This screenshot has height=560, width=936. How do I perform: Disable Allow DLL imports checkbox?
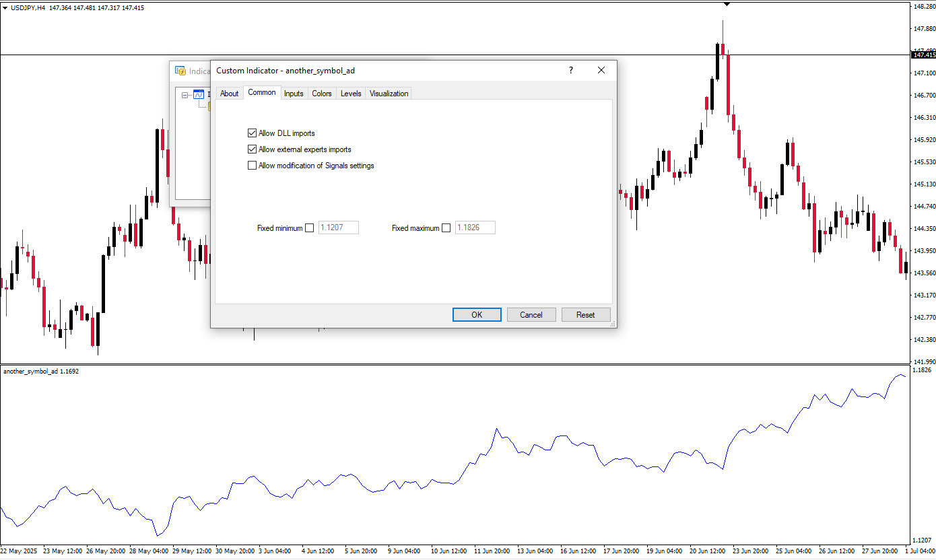(x=253, y=133)
